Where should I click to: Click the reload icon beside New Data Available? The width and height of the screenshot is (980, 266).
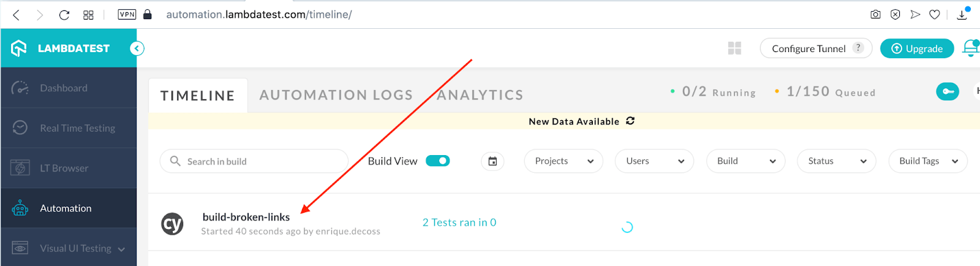[x=630, y=121]
